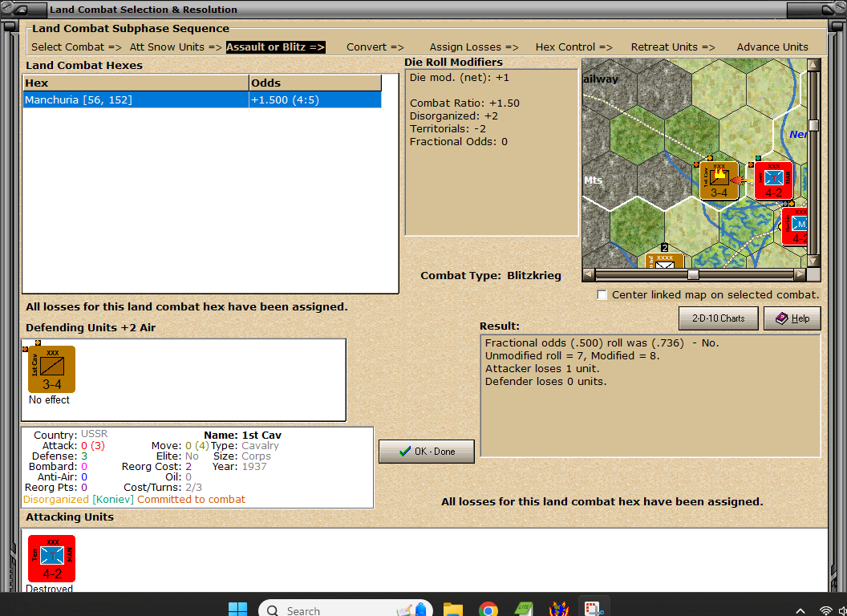Click the minimap scroll left arrow
847x616 pixels.
pos(589,274)
